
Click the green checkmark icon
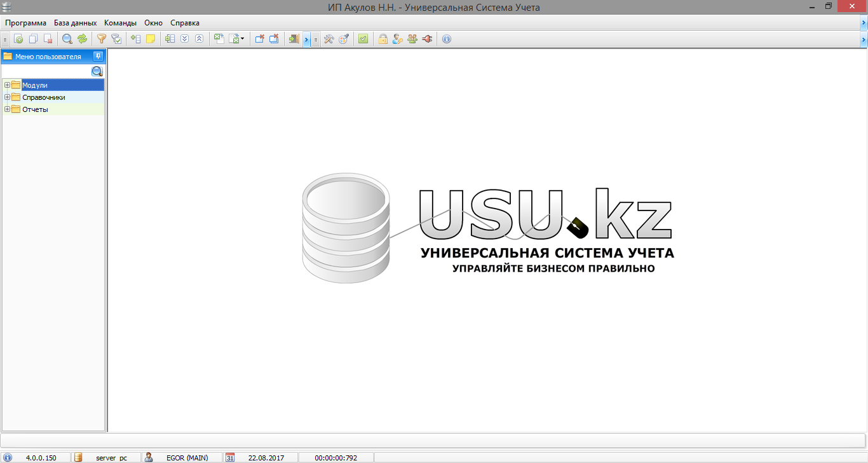click(x=363, y=39)
